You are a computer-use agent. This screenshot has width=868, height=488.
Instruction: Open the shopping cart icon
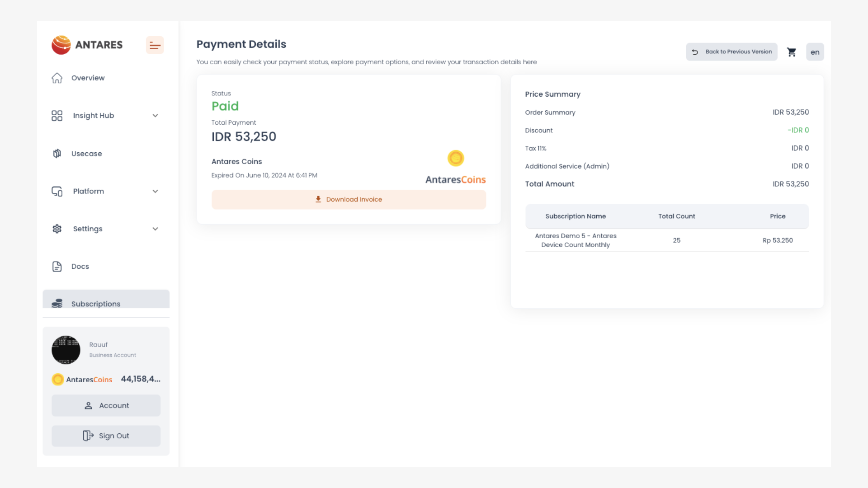792,52
